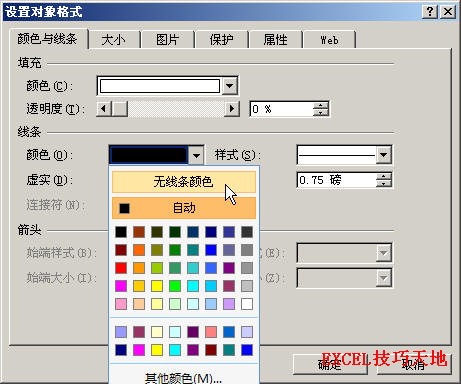Pick purple swatch in third palette row
The width and height of the screenshot is (461, 384).
point(229,268)
